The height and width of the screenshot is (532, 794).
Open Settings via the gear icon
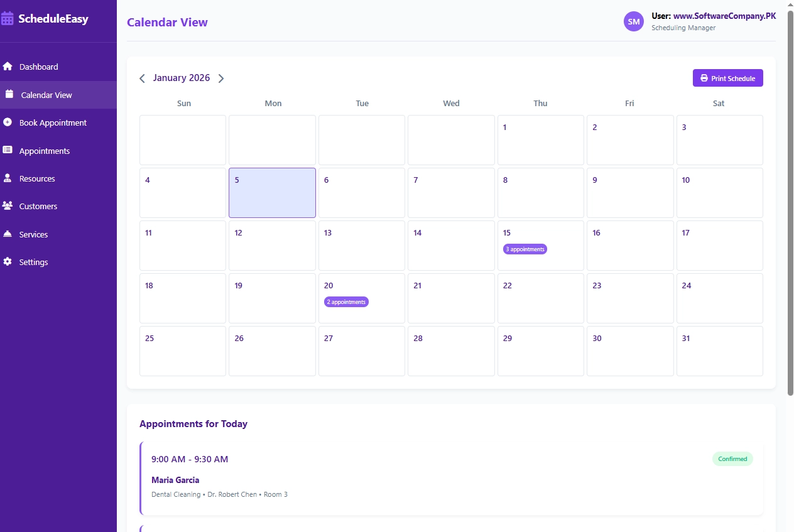click(7, 262)
